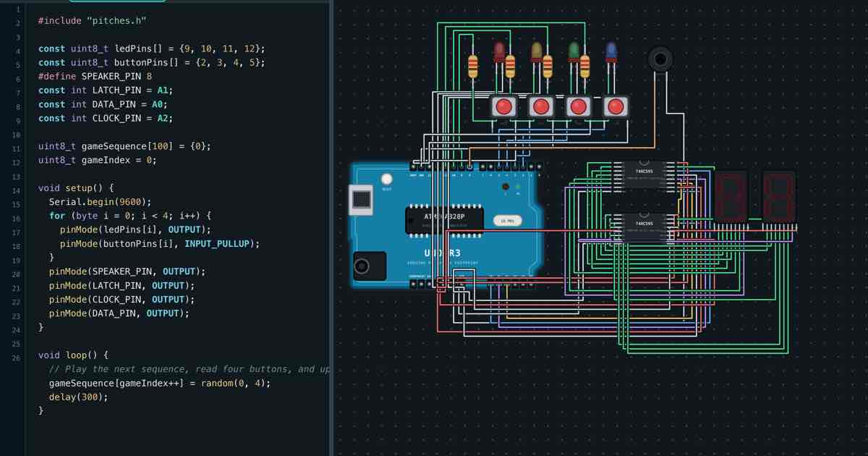Image resolution: width=868 pixels, height=456 pixels.
Task: Select the resistor between red and yellow LEDs
Action: click(510, 67)
